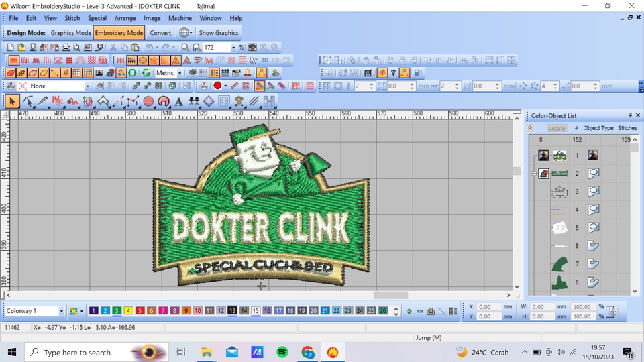Screen dimensions: 644x362
Task: Click the Undo arrow icon
Action: pyautogui.click(x=150, y=47)
